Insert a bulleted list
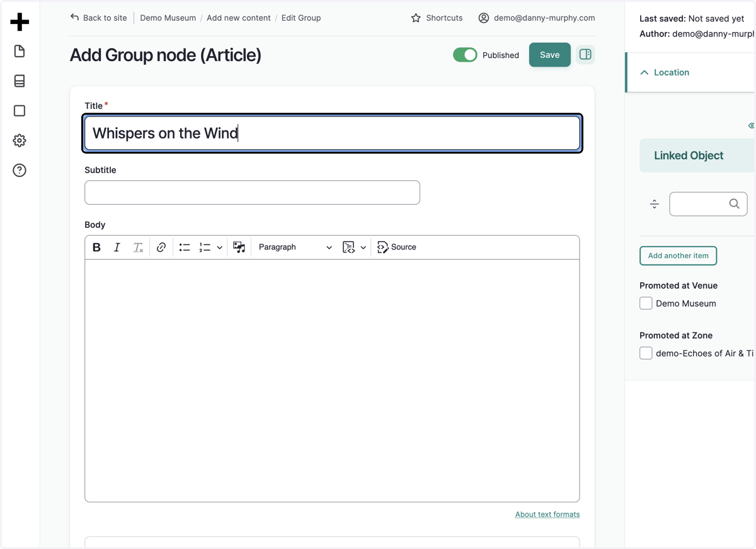The image size is (756, 549). point(185,247)
